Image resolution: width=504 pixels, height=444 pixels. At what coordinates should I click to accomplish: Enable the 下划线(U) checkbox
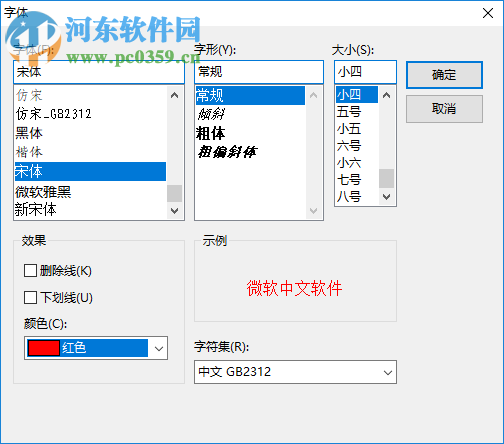[x=30, y=297]
